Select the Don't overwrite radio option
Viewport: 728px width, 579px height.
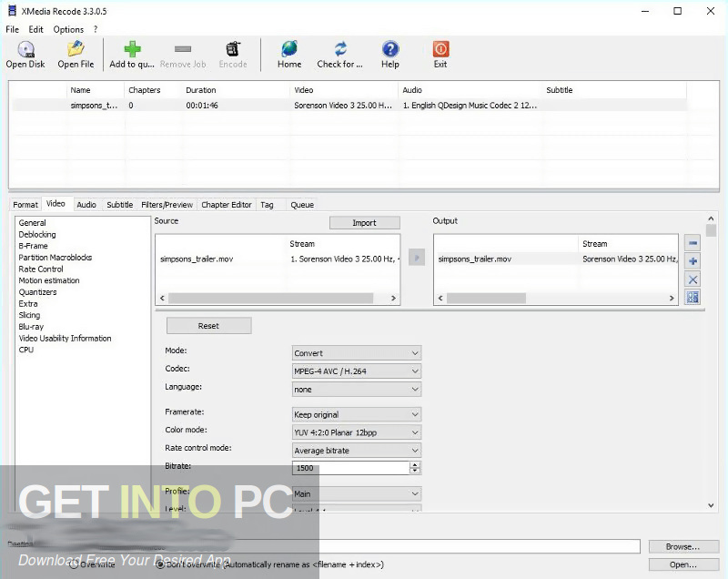(160, 564)
